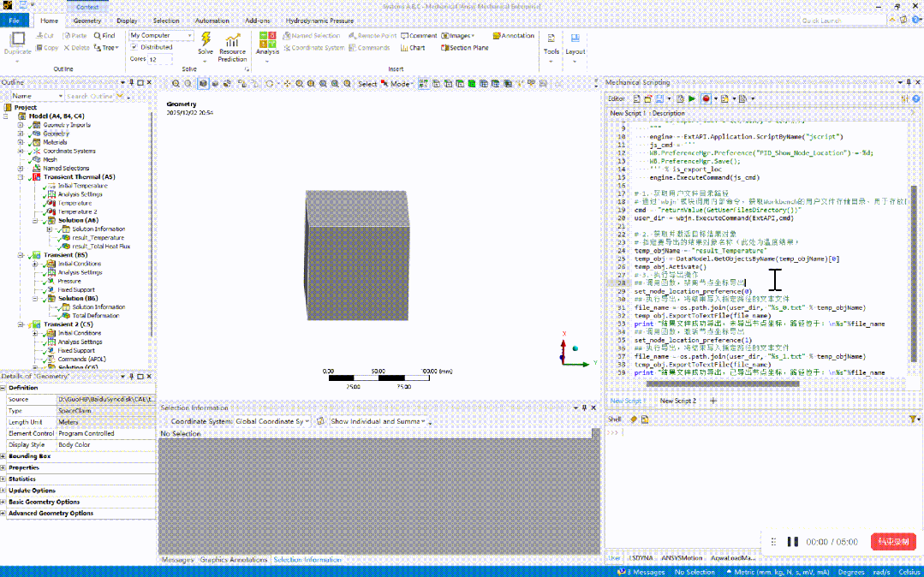Collapse the Definition details section
The image size is (924, 577).
[x=3, y=388]
